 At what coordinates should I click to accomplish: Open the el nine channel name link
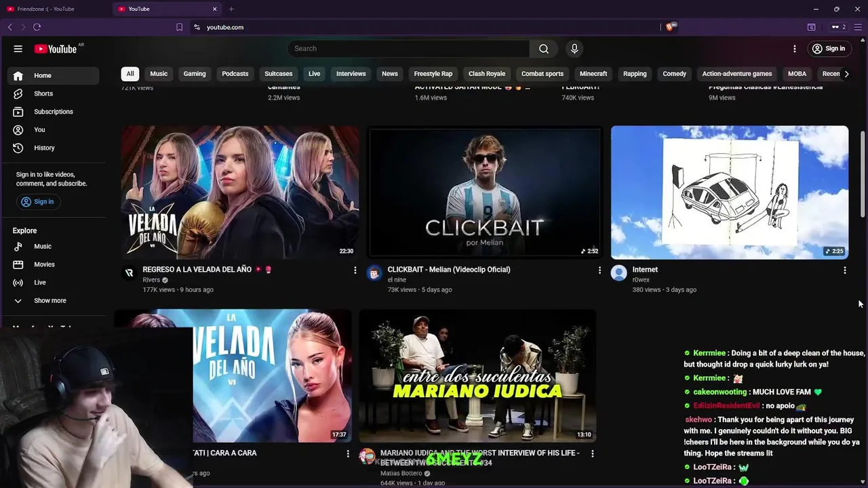point(397,280)
